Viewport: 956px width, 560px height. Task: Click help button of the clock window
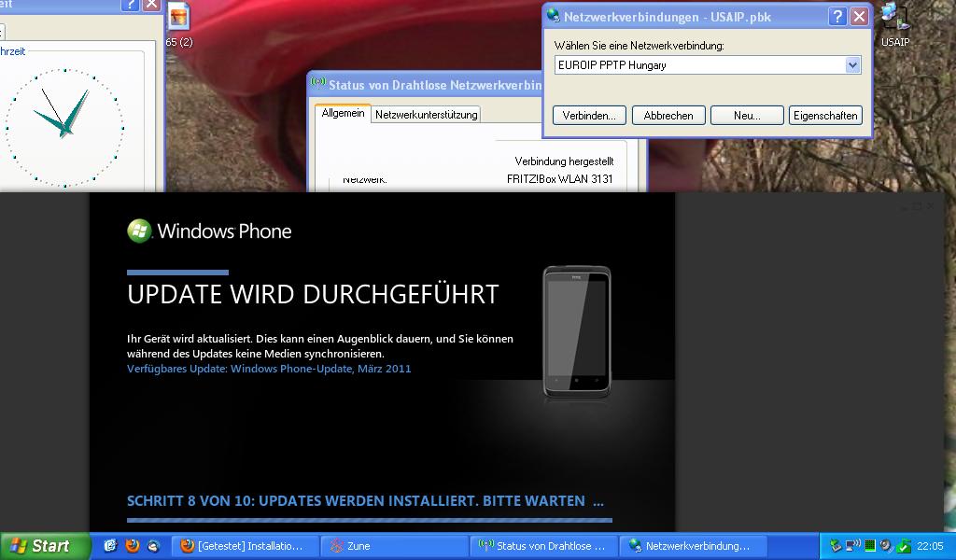point(130,5)
